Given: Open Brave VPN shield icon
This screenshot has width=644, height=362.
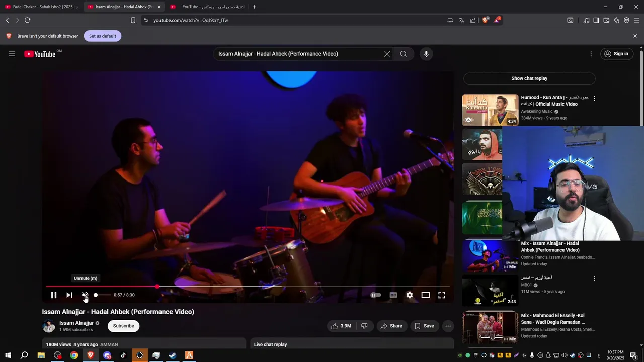Looking at the screenshot, I should pyautogui.click(x=626, y=20).
